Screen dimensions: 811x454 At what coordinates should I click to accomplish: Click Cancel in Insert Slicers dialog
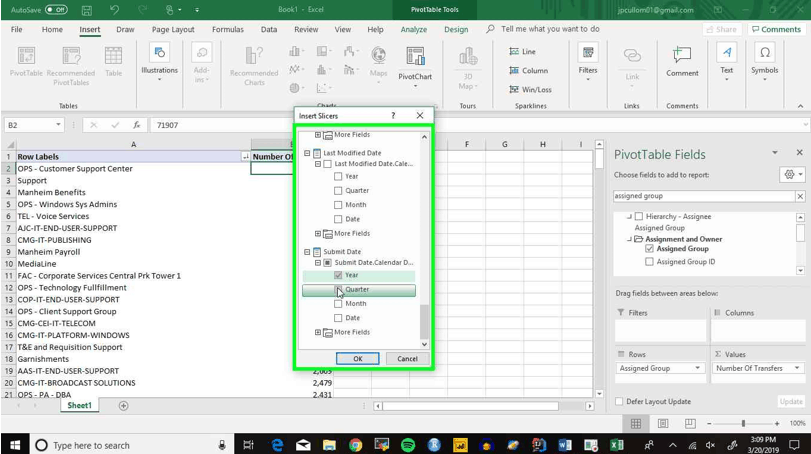click(x=407, y=358)
